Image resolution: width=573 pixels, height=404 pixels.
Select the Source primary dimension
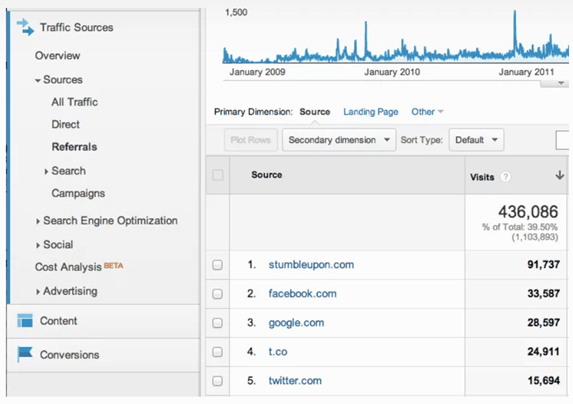click(x=315, y=112)
